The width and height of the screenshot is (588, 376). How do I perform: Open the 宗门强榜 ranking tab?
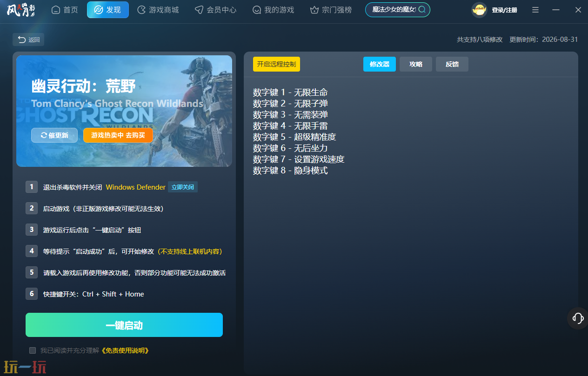coord(331,10)
